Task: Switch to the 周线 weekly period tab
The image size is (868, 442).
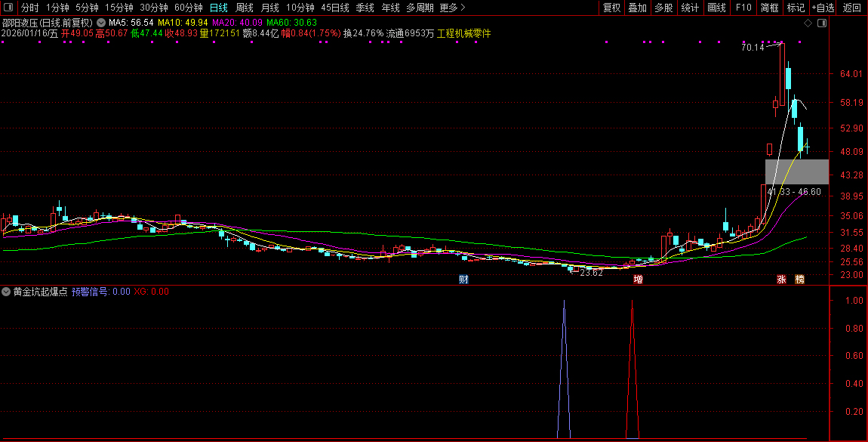Action: (245, 8)
